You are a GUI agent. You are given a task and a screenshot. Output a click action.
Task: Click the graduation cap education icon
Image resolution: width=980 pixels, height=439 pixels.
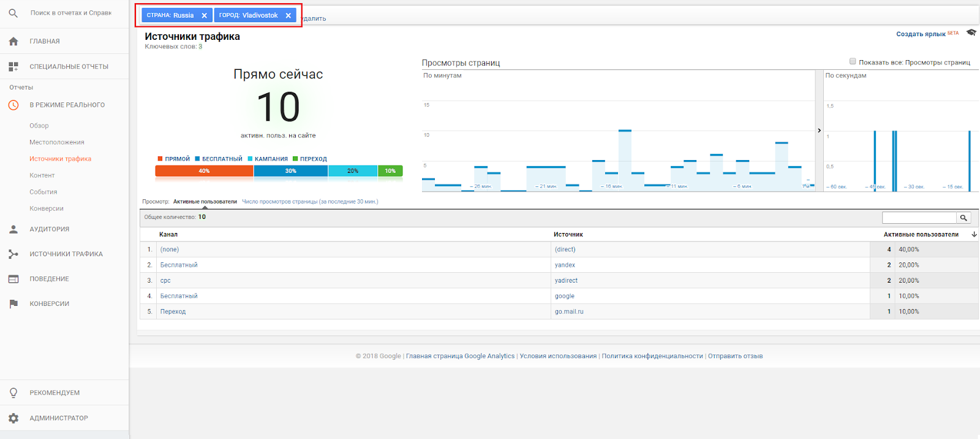click(971, 32)
